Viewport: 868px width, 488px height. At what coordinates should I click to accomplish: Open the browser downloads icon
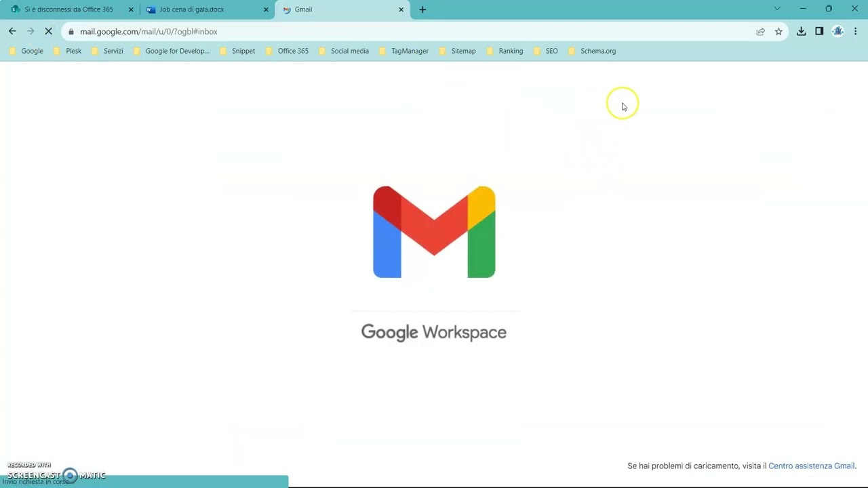(x=801, y=31)
